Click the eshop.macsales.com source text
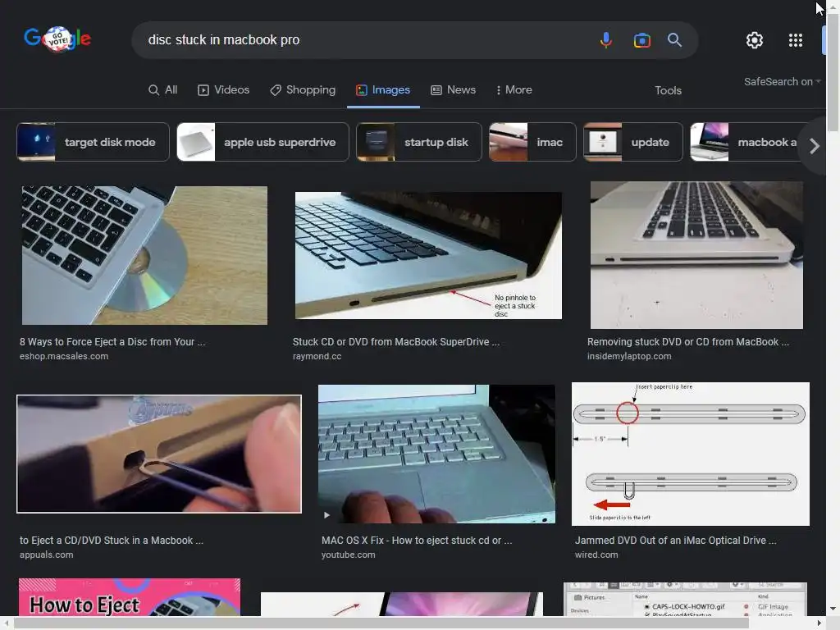The image size is (840, 630). click(64, 356)
